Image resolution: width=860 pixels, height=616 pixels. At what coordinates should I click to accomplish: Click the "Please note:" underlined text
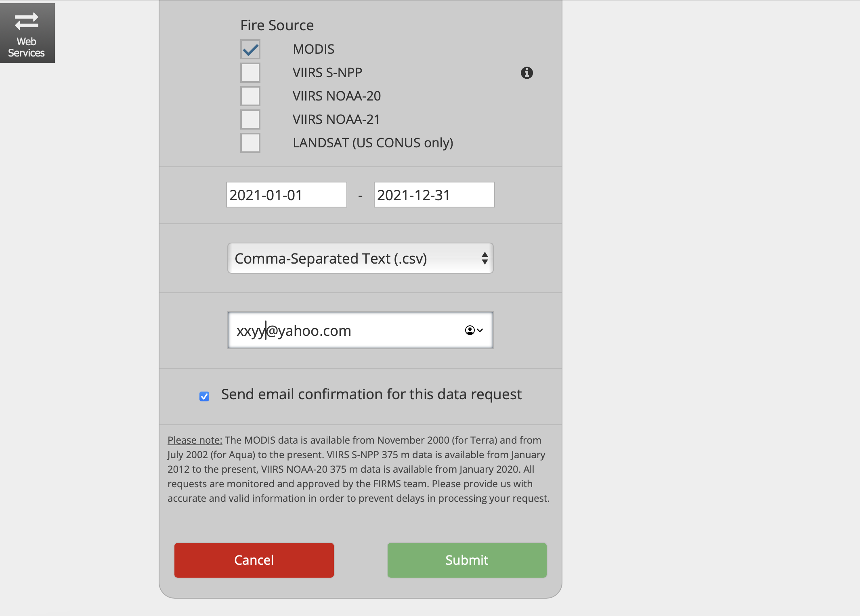pyautogui.click(x=195, y=440)
